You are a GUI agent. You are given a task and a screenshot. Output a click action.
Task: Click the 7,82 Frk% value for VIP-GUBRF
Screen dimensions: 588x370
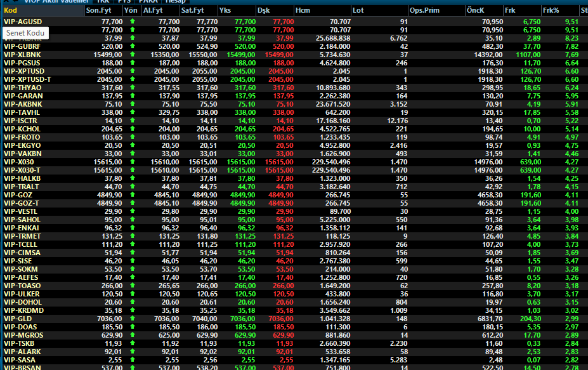pos(572,46)
